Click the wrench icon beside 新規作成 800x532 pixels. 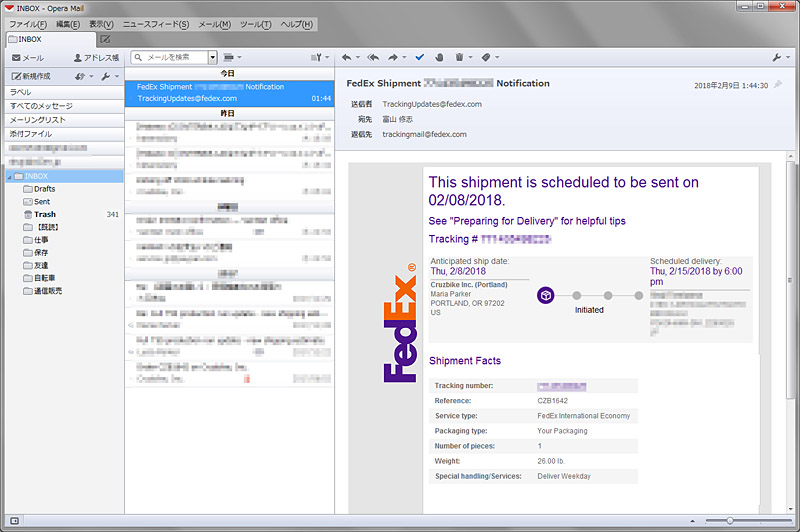click(x=106, y=76)
